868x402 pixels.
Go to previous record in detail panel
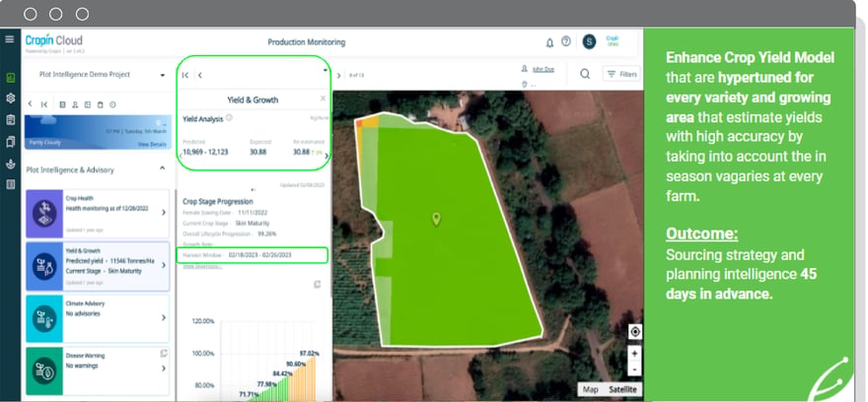(x=200, y=75)
